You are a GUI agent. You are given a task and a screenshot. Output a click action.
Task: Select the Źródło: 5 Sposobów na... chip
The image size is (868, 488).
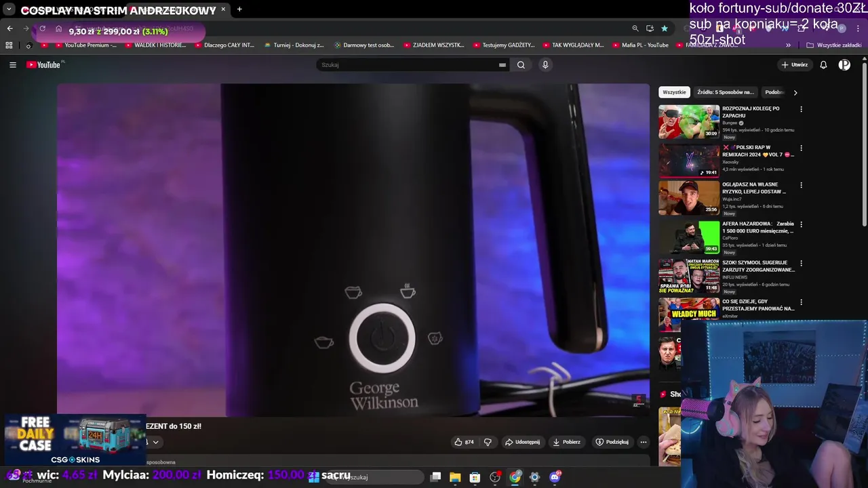pyautogui.click(x=725, y=92)
